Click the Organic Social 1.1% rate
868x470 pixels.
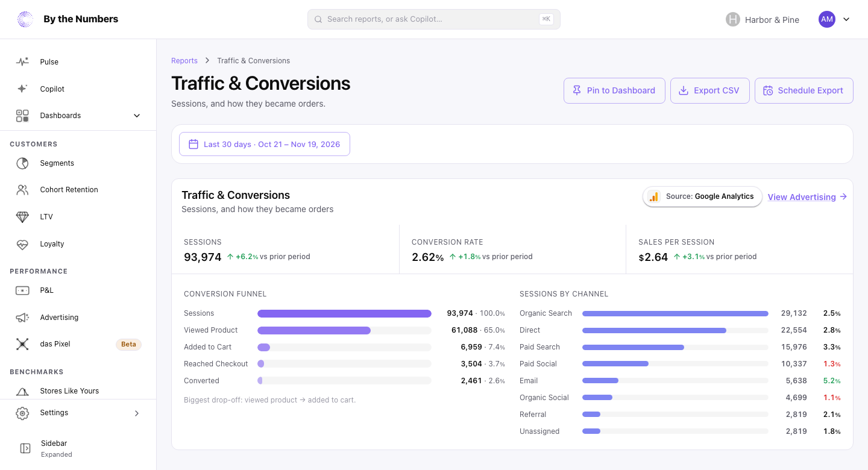point(832,398)
